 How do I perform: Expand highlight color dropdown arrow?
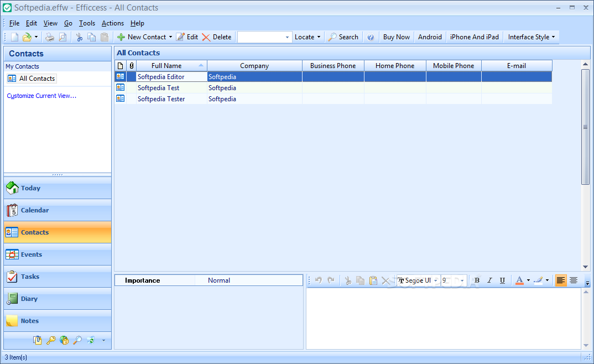pyautogui.click(x=547, y=280)
